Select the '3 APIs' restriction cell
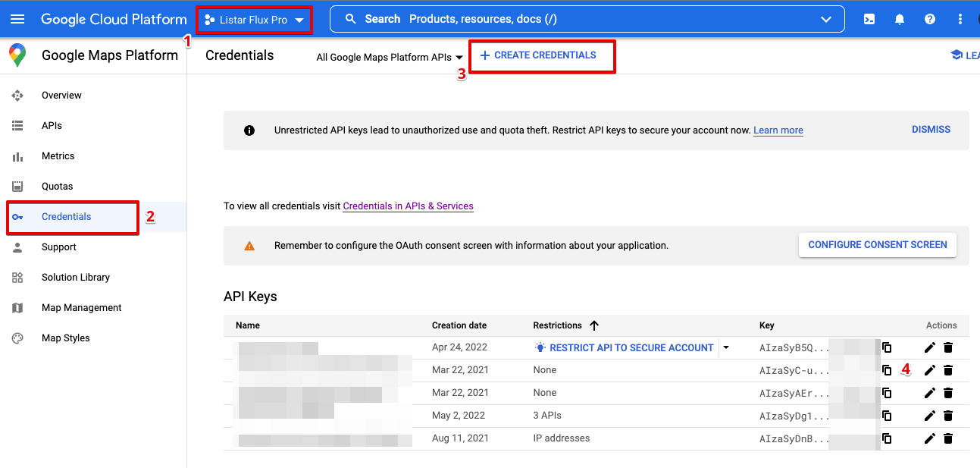This screenshot has width=980, height=468. coord(547,416)
